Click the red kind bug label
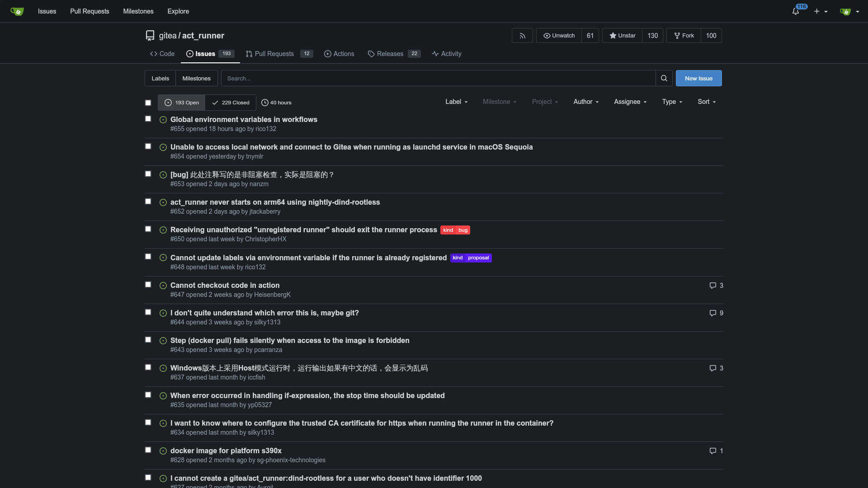Screen dimensions: 868x488 (x=455, y=230)
